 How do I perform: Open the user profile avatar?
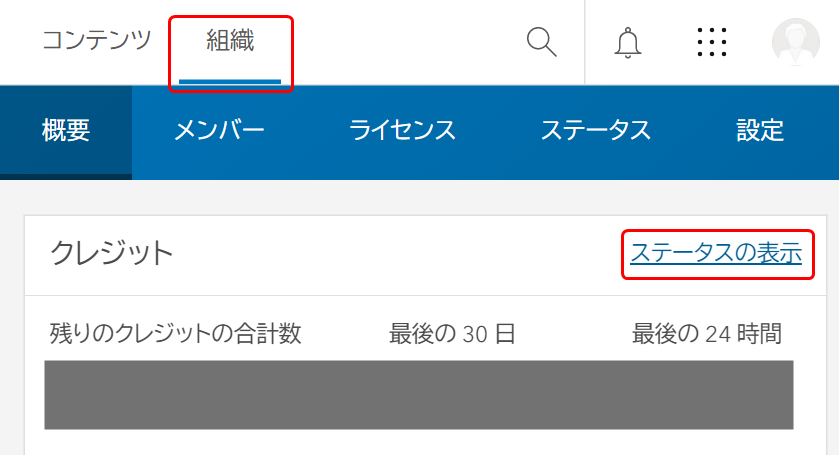796,42
